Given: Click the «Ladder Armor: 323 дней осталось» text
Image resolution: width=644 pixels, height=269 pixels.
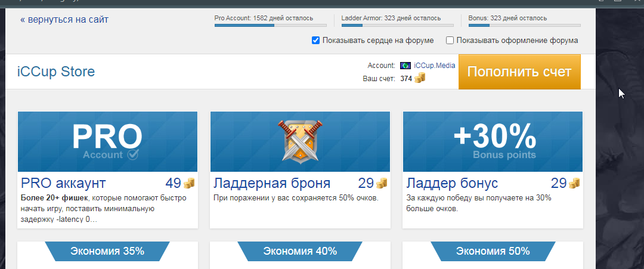Looking at the screenshot, I should pyautogui.click(x=391, y=18).
